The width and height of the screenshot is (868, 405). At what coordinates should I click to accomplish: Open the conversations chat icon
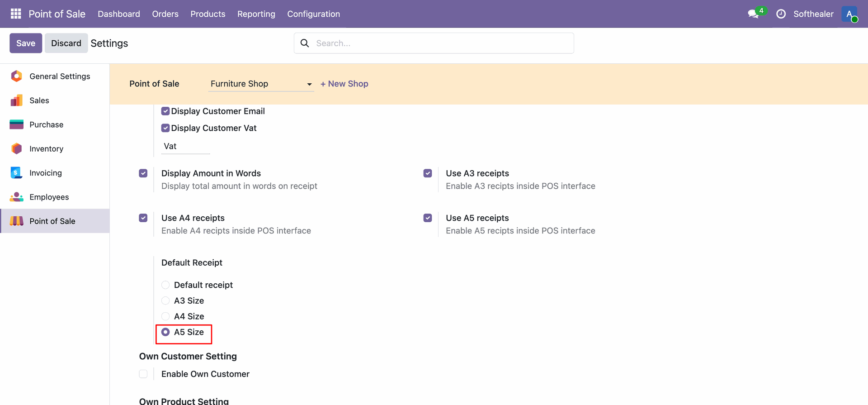pos(753,14)
